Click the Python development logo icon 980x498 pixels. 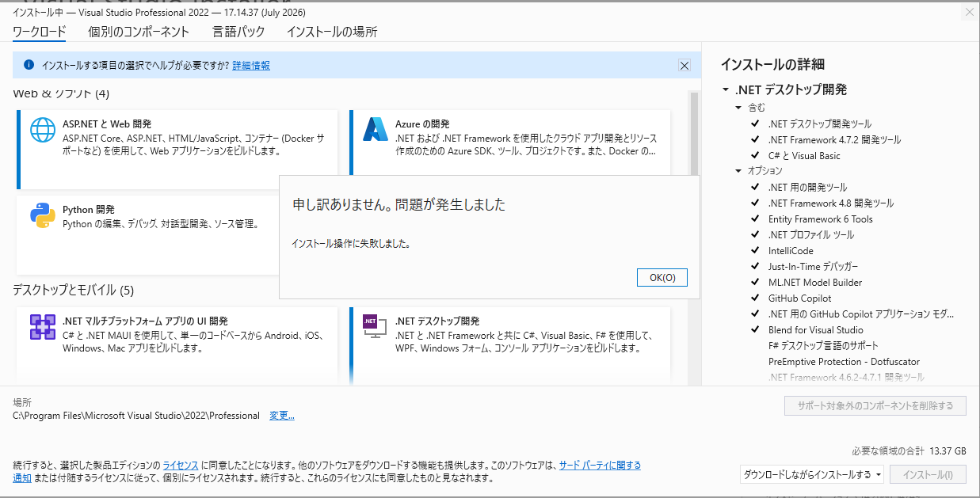point(43,215)
